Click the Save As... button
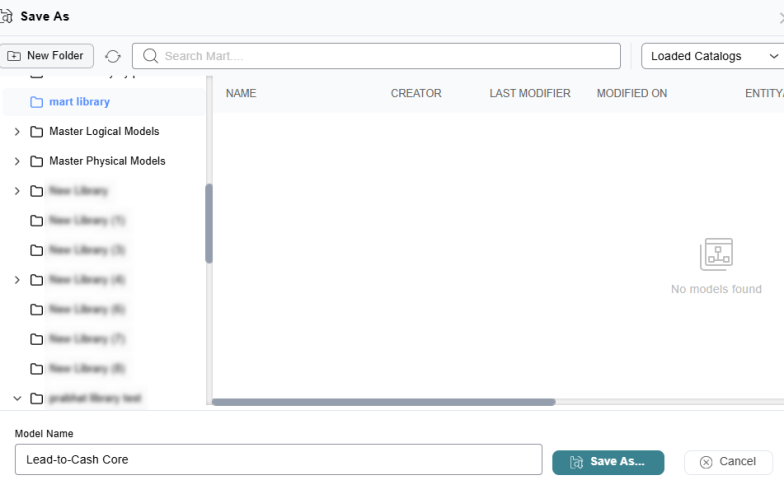 tap(608, 462)
